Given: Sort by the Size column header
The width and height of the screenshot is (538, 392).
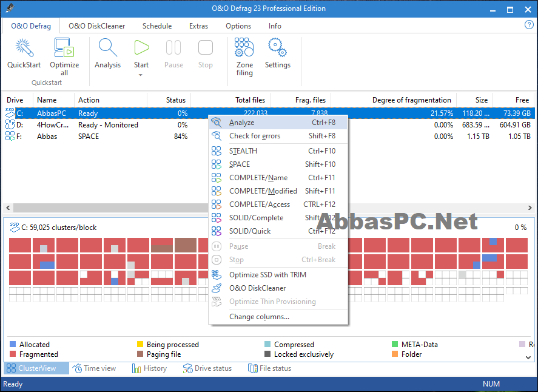Looking at the screenshot, I should (474, 100).
